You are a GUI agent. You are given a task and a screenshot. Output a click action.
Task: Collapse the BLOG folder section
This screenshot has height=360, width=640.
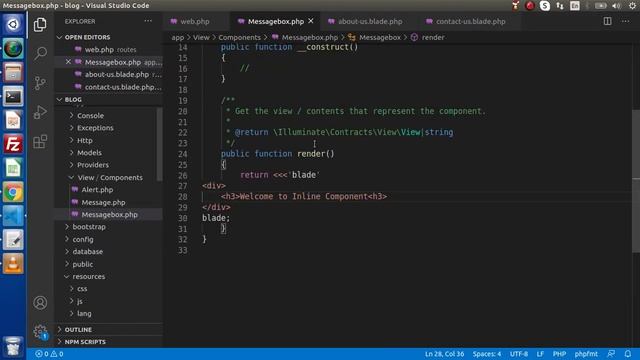[73, 100]
